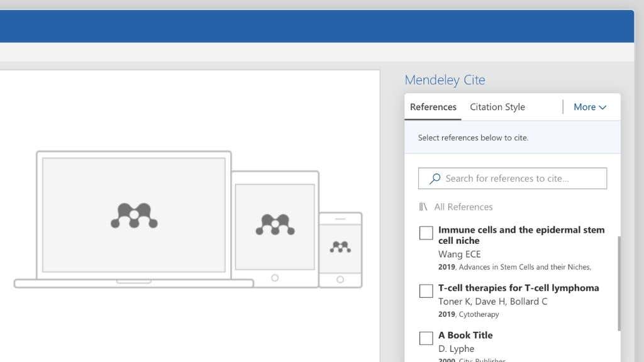The image size is (644, 362).
Task: Click the All References label
Action: point(464,207)
